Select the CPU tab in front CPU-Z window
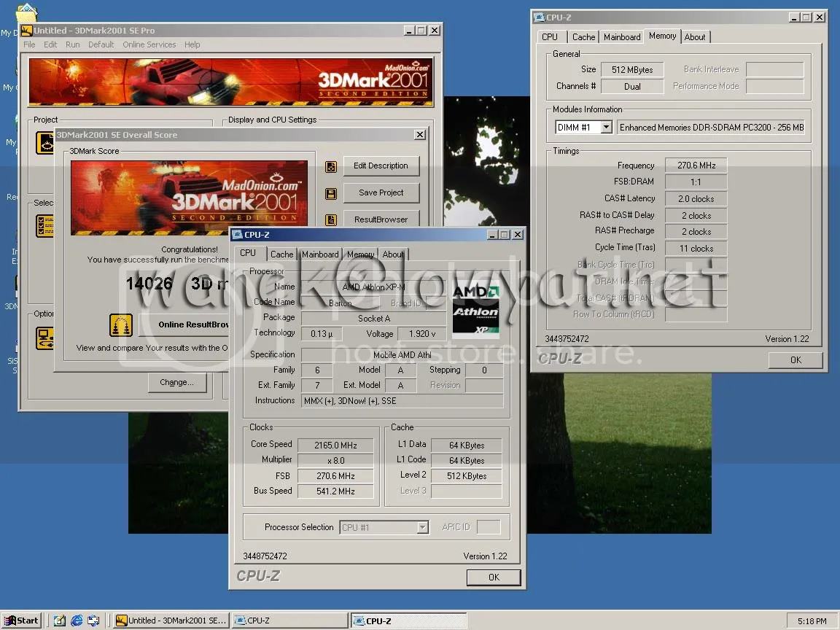 coord(247,253)
